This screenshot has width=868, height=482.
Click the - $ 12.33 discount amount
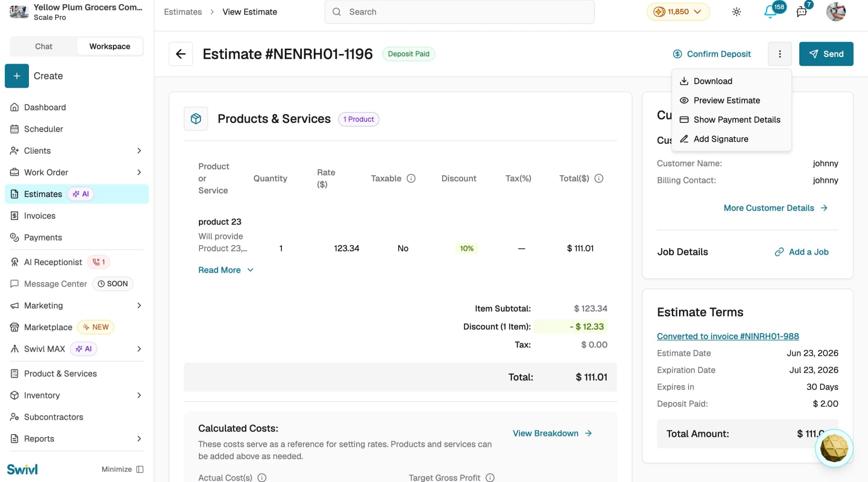pyautogui.click(x=587, y=327)
